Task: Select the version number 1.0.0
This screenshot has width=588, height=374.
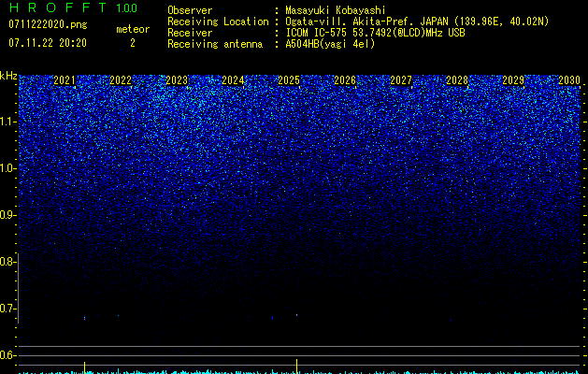Action: pyautogui.click(x=126, y=7)
